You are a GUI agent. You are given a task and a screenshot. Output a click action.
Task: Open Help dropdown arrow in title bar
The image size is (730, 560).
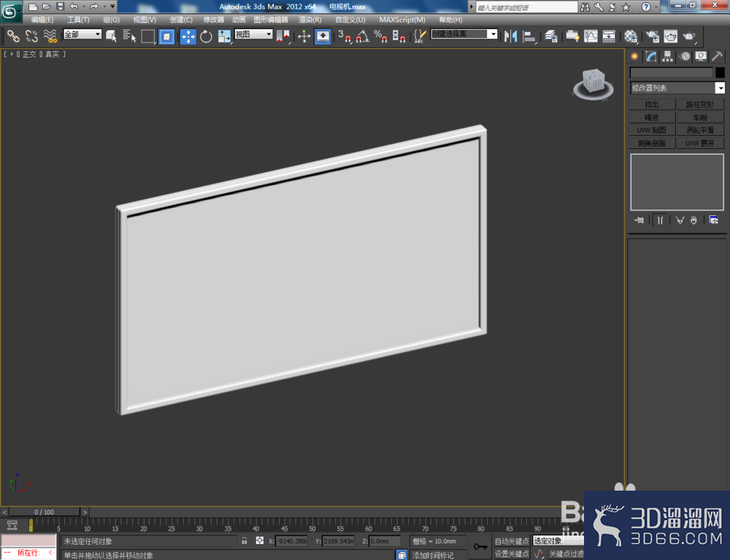656,7
